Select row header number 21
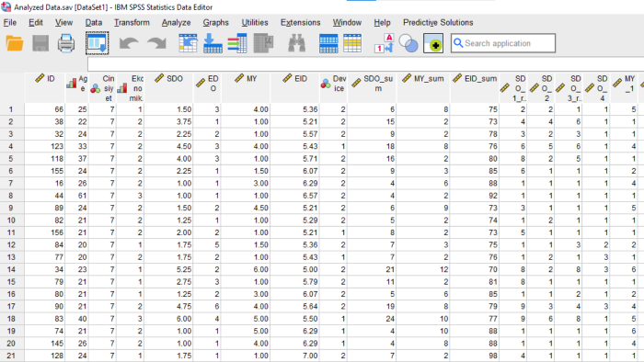644x362 pixels. tap(11, 356)
